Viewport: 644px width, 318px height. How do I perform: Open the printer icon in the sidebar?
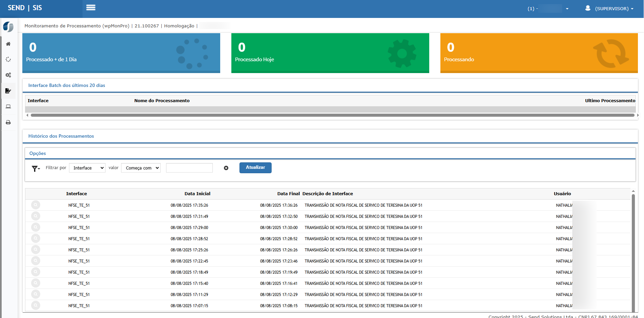coord(8,122)
